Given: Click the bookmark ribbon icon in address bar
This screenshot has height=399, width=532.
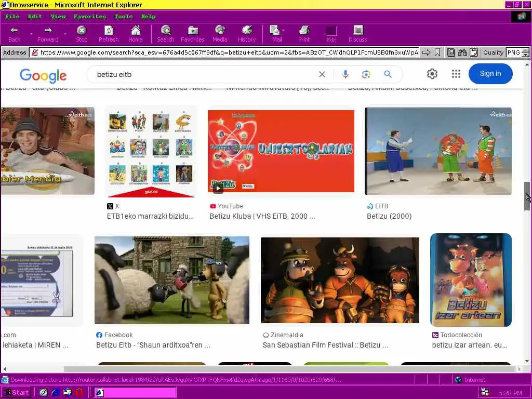Looking at the screenshot, I should tap(437, 52).
